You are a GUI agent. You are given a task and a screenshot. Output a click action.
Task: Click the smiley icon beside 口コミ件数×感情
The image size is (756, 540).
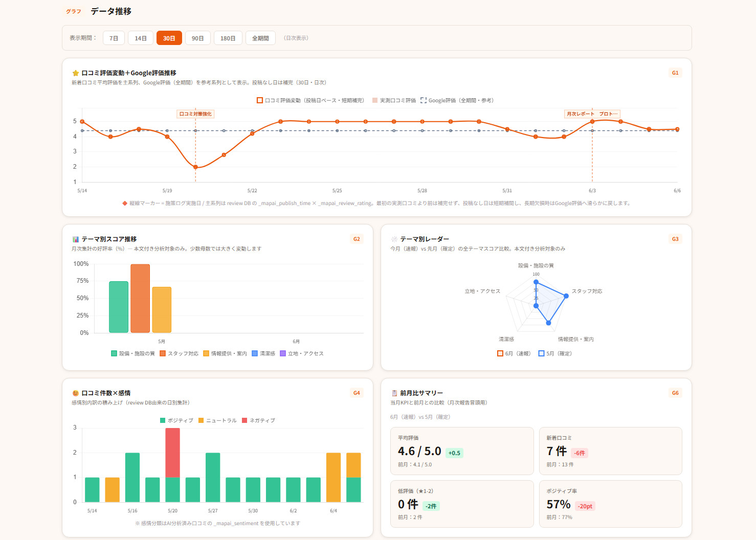(76, 393)
